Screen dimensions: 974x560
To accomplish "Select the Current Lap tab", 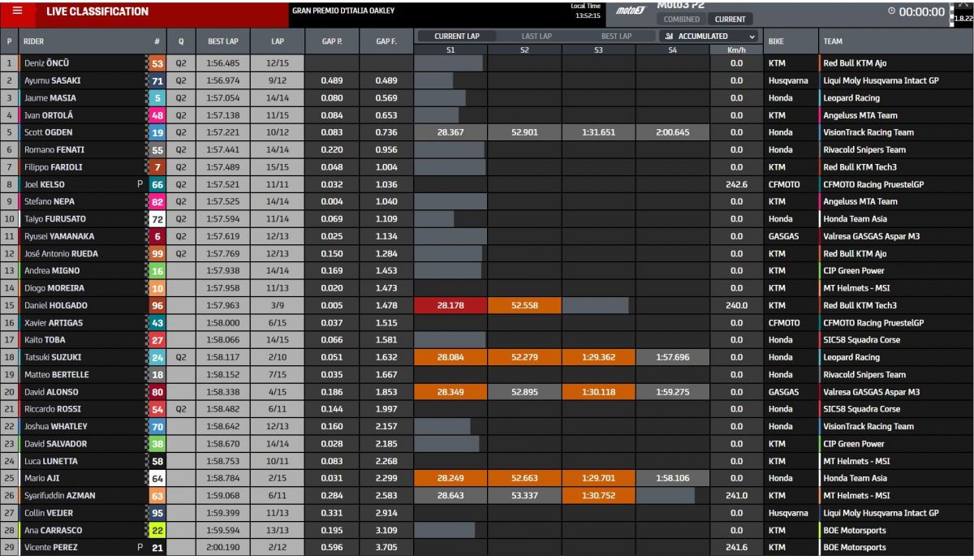I will coord(456,37).
